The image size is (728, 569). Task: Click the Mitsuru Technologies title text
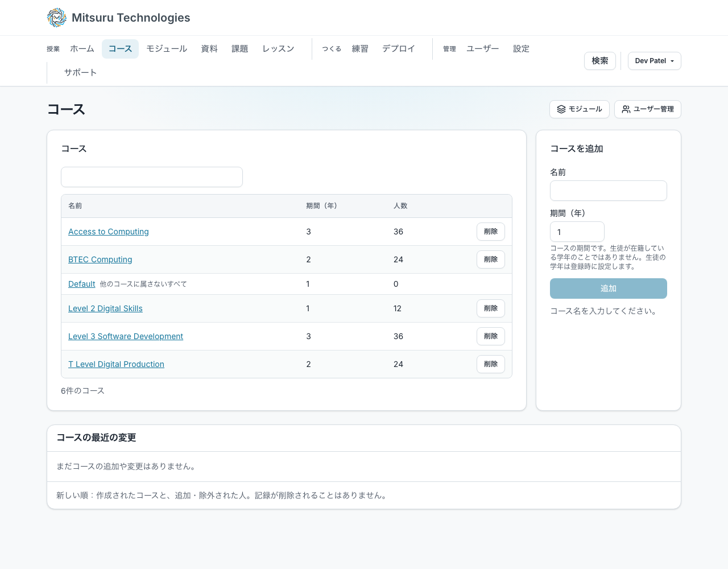coord(131,18)
